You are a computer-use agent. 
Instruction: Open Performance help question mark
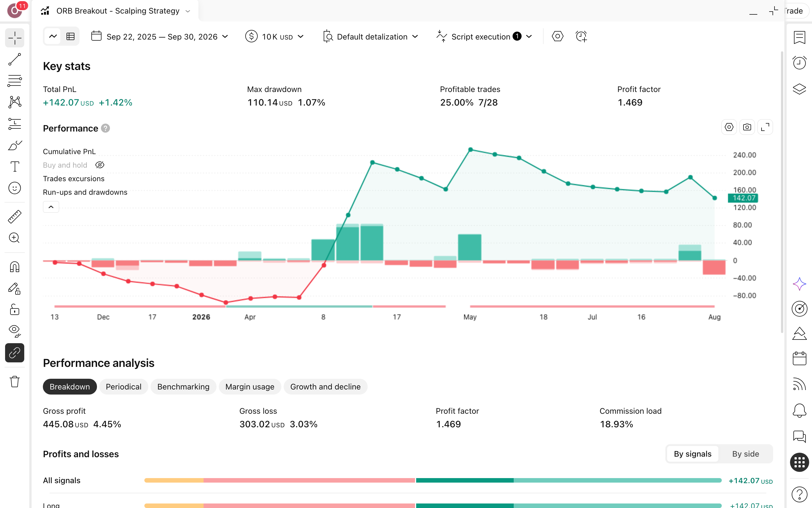click(105, 128)
